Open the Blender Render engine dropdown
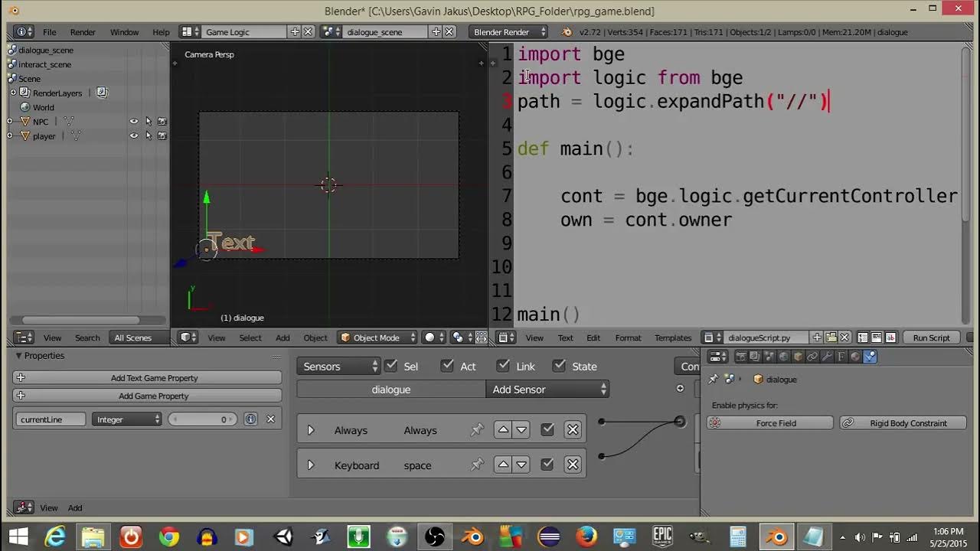The image size is (980, 551). tap(509, 31)
